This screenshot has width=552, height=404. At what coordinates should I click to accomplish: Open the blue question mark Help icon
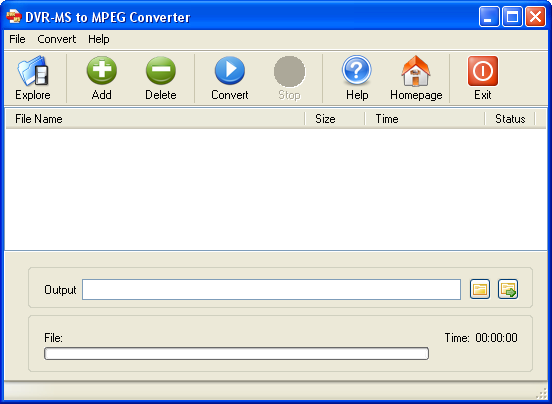[357, 70]
